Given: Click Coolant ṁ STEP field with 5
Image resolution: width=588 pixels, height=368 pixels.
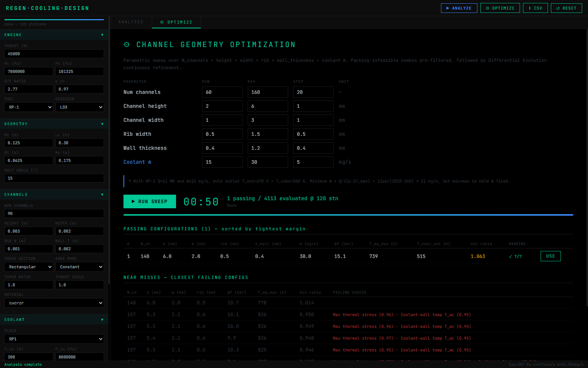Looking at the screenshot, I should point(313,162).
